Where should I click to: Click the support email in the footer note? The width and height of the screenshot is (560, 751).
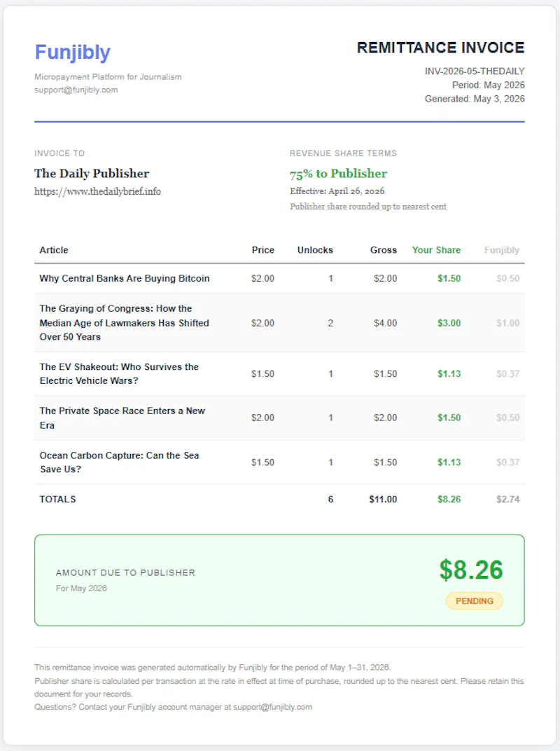[273, 707]
